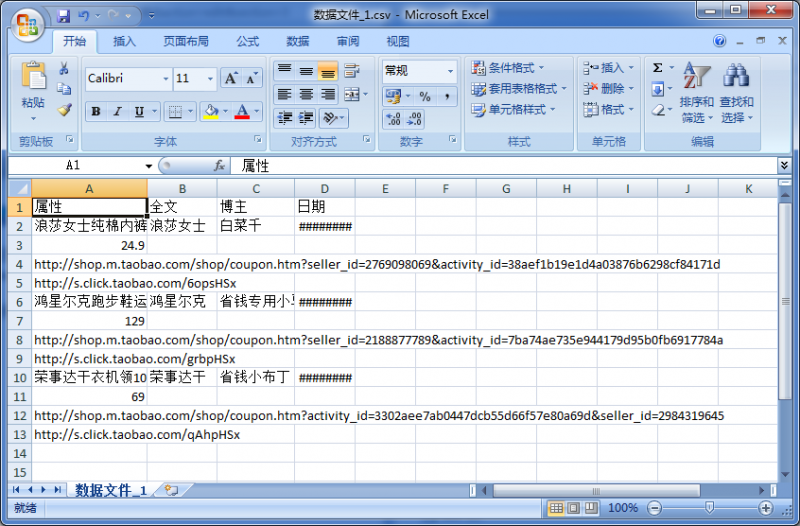Open Excel help question mark
Viewport: 800px width, 526px height.
tap(719, 41)
